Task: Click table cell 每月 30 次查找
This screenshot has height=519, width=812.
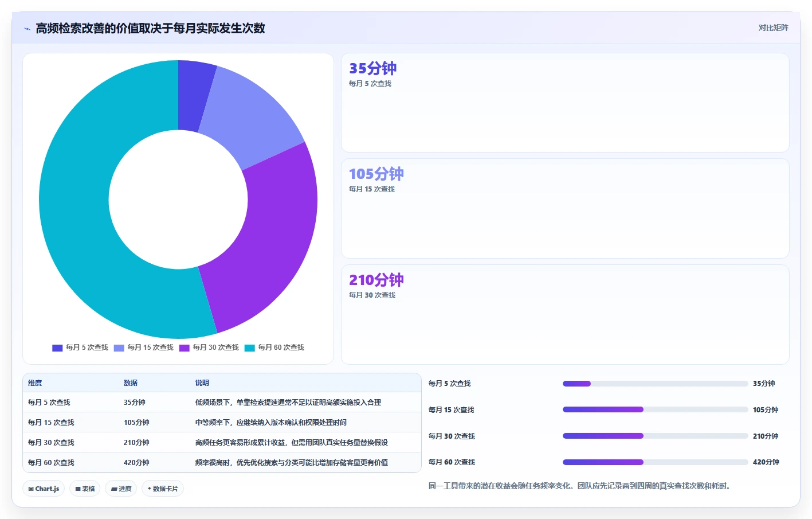Action: 51,443
